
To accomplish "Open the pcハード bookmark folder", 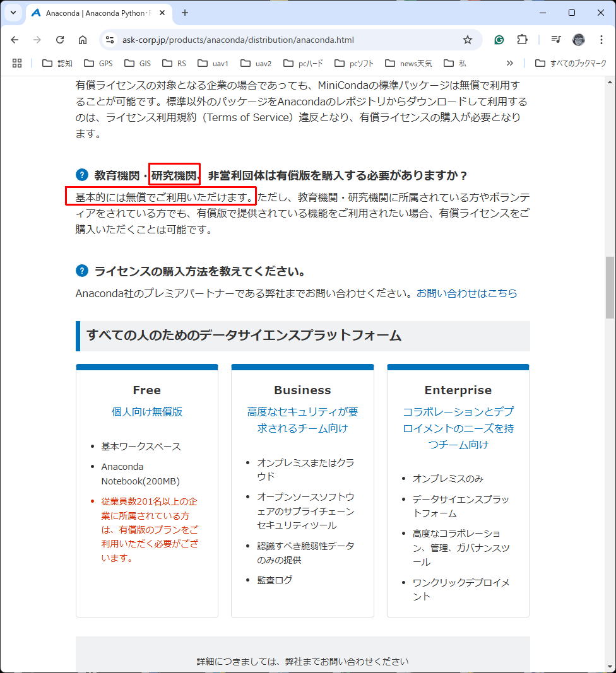I will click(303, 64).
